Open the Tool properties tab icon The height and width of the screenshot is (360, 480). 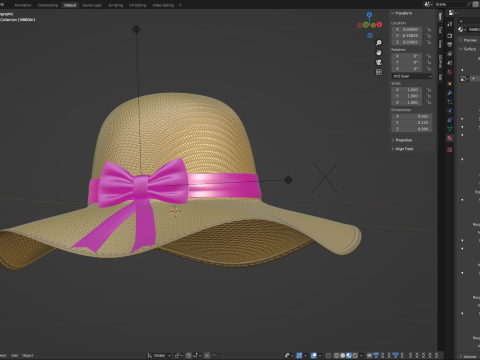pyautogui.click(x=450, y=24)
